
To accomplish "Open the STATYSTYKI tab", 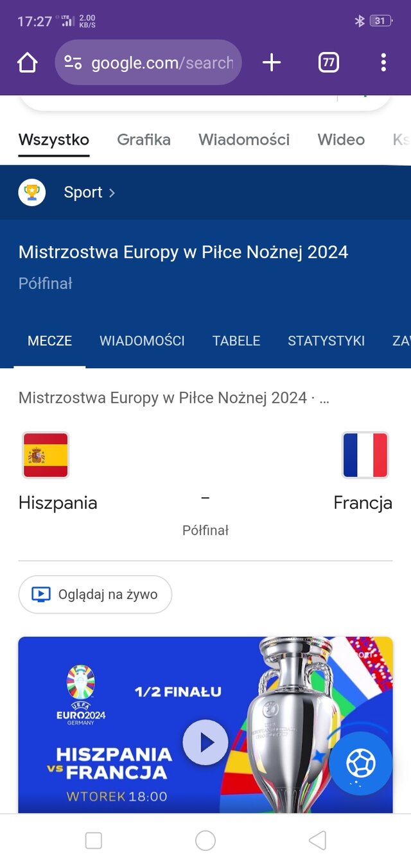I will pyautogui.click(x=326, y=341).
